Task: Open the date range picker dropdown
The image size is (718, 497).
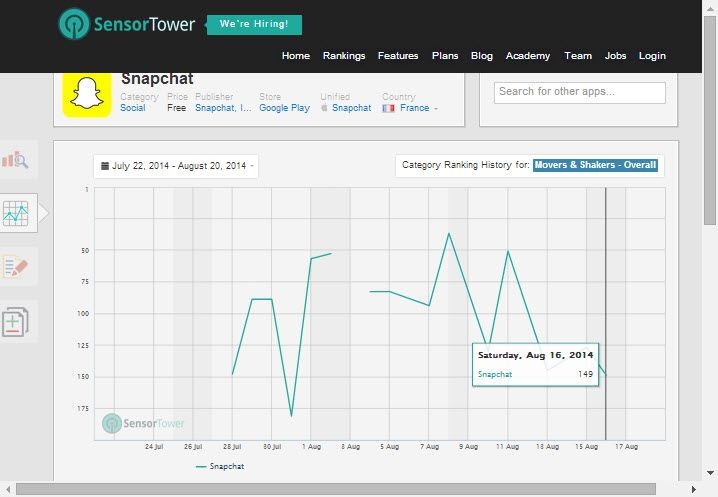Action: point(176,166)
